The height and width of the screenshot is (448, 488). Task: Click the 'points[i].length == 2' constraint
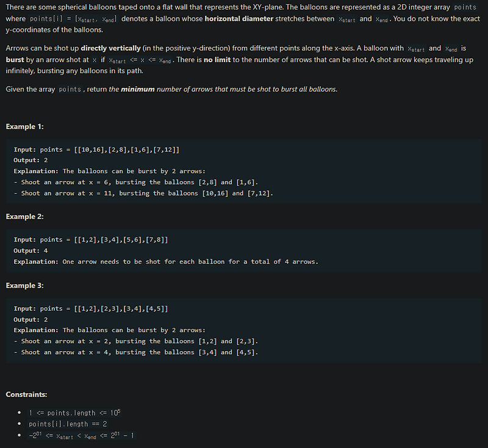coord(68,424)
